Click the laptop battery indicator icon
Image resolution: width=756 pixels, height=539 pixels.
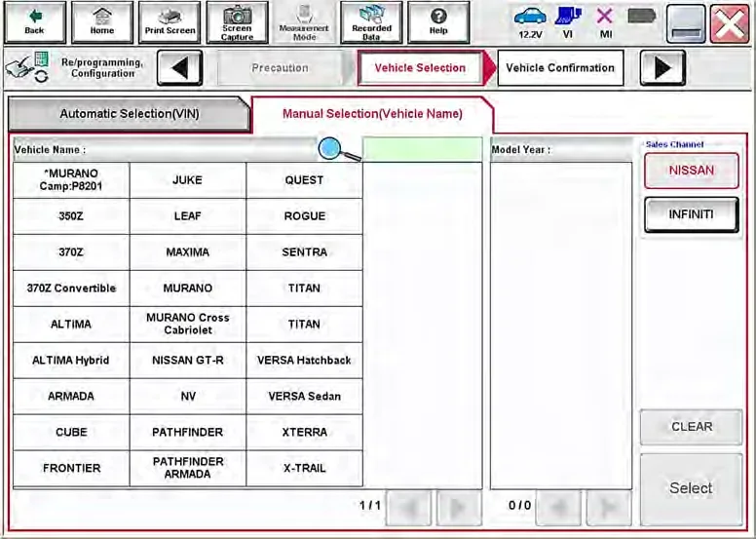pos(642,18)
